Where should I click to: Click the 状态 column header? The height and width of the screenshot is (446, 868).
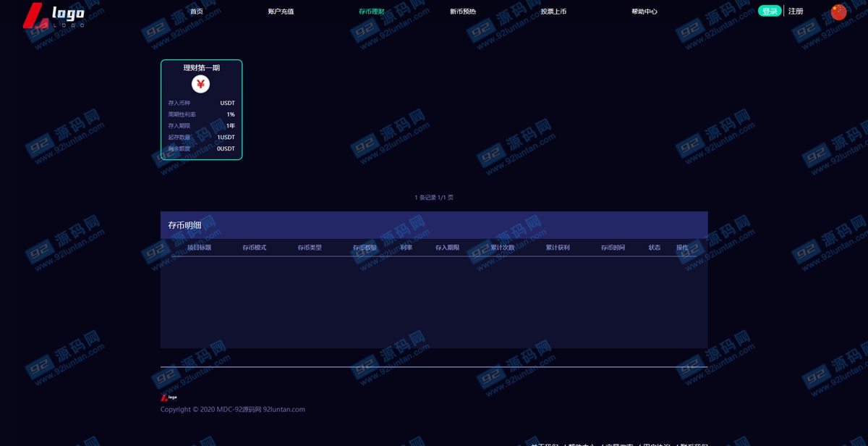654,248
